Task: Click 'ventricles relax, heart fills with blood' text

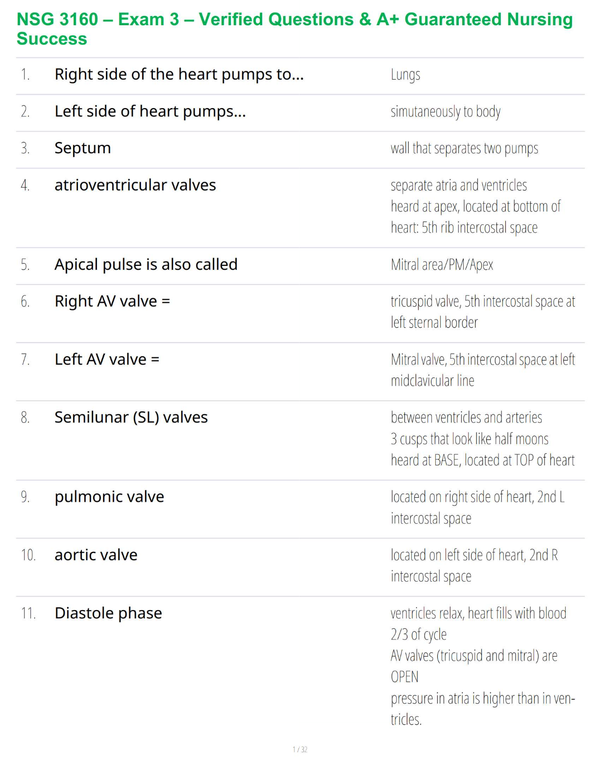Action: pos(478,613)
